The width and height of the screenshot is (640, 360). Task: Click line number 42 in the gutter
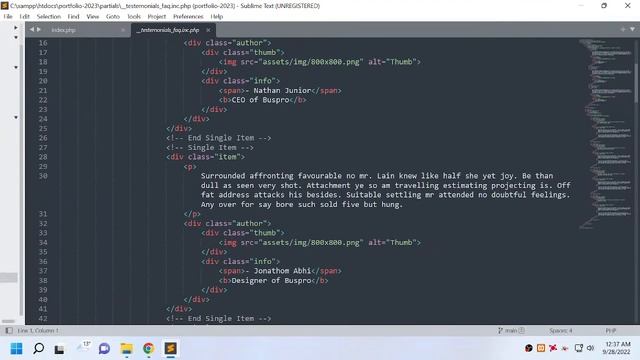pyautogui.click(x=43, y=318)
